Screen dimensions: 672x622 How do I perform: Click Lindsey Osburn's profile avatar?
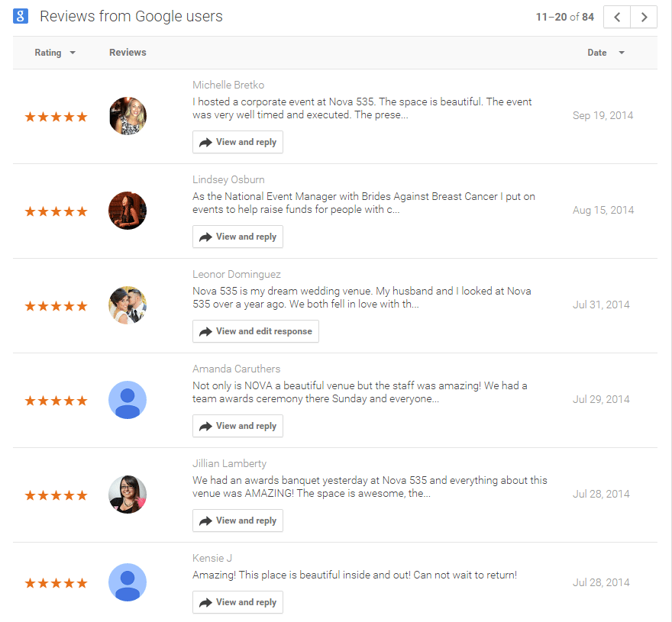pyautogui.click(x=128, y=211)
